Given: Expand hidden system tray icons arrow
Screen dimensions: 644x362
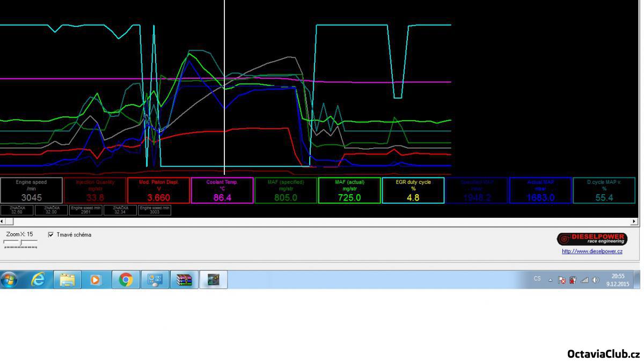Looking at the screenshot, I should coord(551,279).
